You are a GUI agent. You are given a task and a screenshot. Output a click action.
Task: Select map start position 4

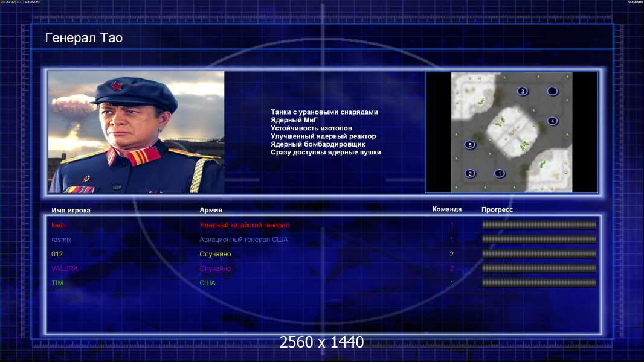pos(552,121)
